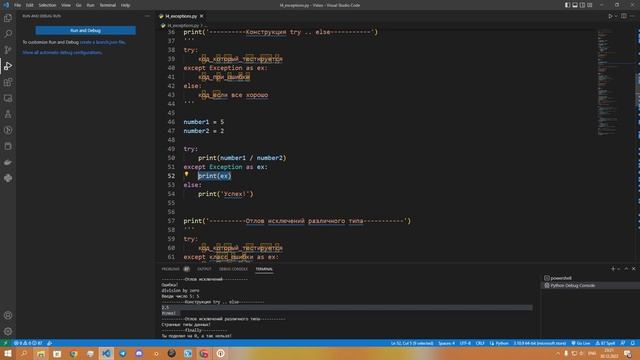Open Telegram from the taskbar

point(122,353)
